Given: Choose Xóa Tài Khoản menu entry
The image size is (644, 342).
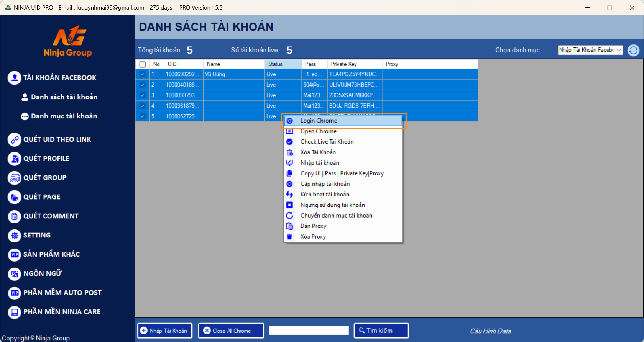Looking at the screenshot, I should [x=343, y=152].
